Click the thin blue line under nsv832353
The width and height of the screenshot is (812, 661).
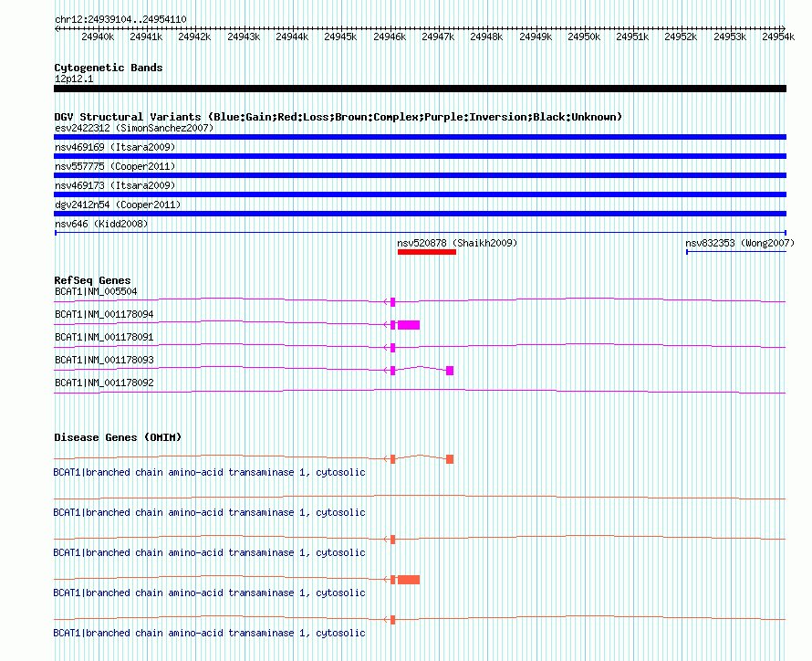click(736, 252)
